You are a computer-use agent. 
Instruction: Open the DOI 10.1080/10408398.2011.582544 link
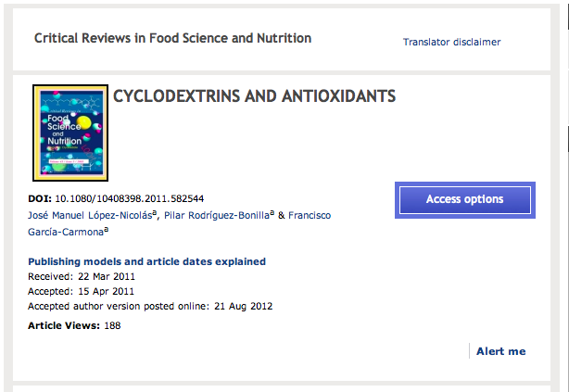pos(130,198)
